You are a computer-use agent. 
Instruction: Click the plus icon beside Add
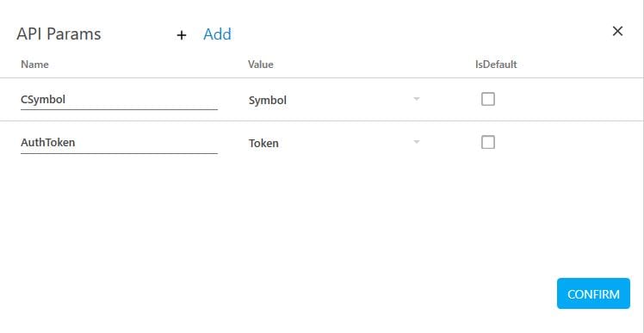coord(181,35)
